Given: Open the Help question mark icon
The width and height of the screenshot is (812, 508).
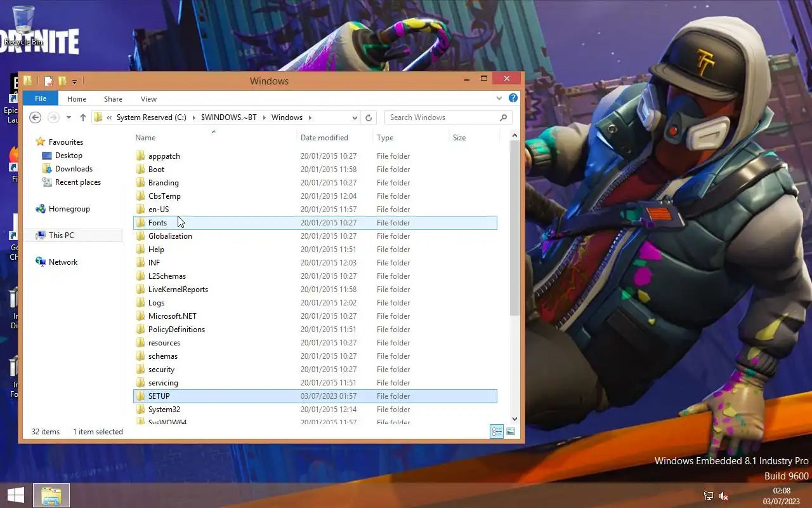Looking at the screenshot, I should click(x=513, y=98).
